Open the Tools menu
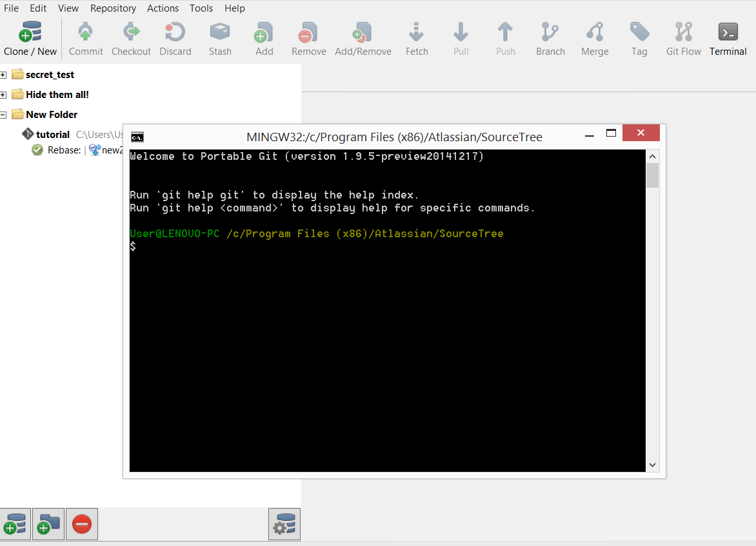Viewport: 756px width, 546px height. pos(201,8)
